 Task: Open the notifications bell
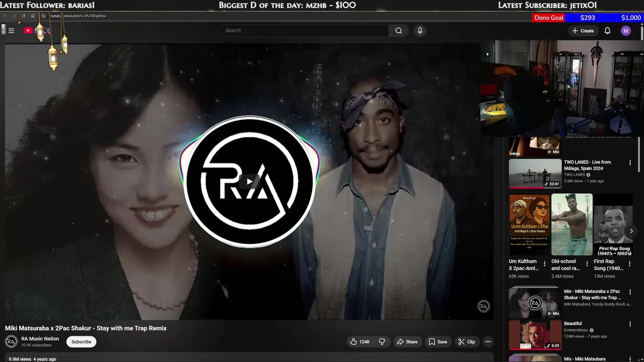(x=607, y=31)
